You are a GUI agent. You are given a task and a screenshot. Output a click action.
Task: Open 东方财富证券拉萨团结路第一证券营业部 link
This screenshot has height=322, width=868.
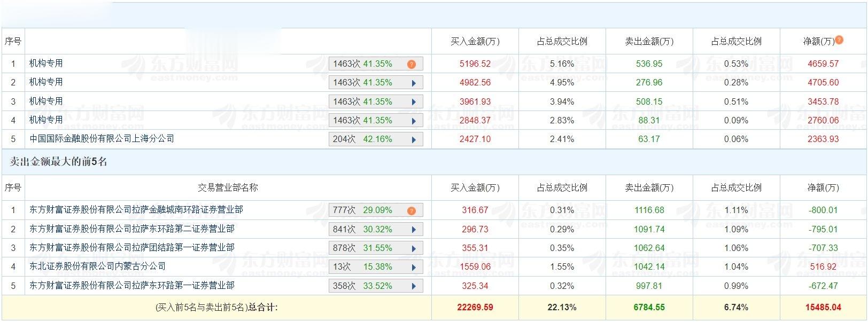[131, 248]
